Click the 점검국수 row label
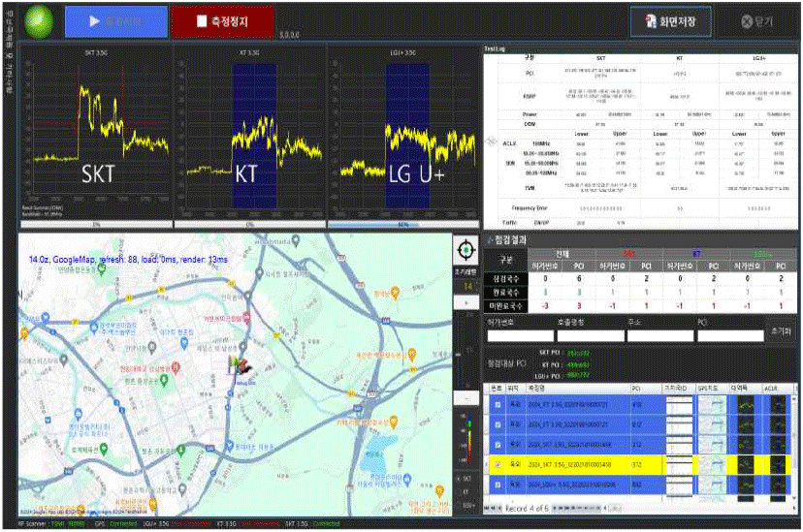Image resolution: width=803 pixels, height=532 pixels. pos(506,279)
